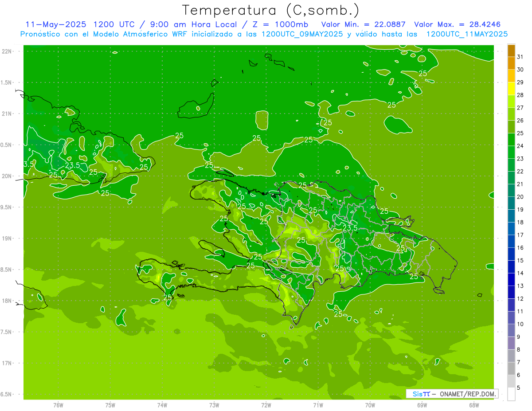532x411 pixels.
Task: Click the 68W longitude axis label
Action: tap(474, 405)
